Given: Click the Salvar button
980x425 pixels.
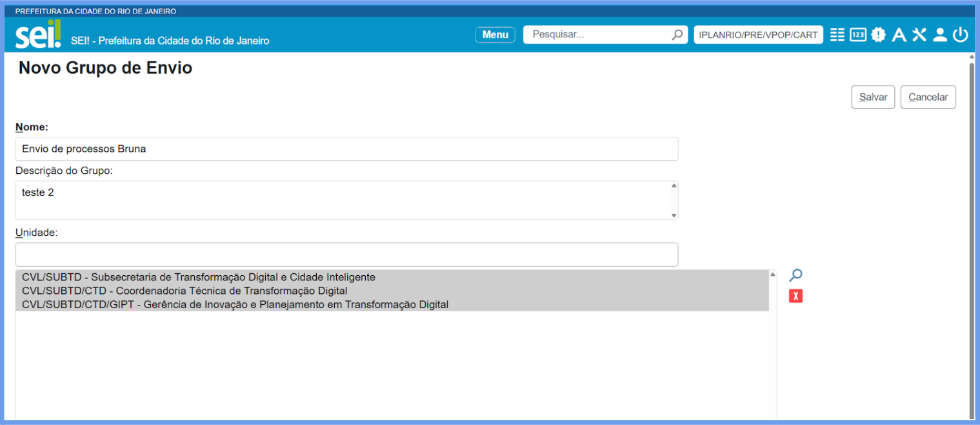Looking at the screenshot, I should coord(873,97).
